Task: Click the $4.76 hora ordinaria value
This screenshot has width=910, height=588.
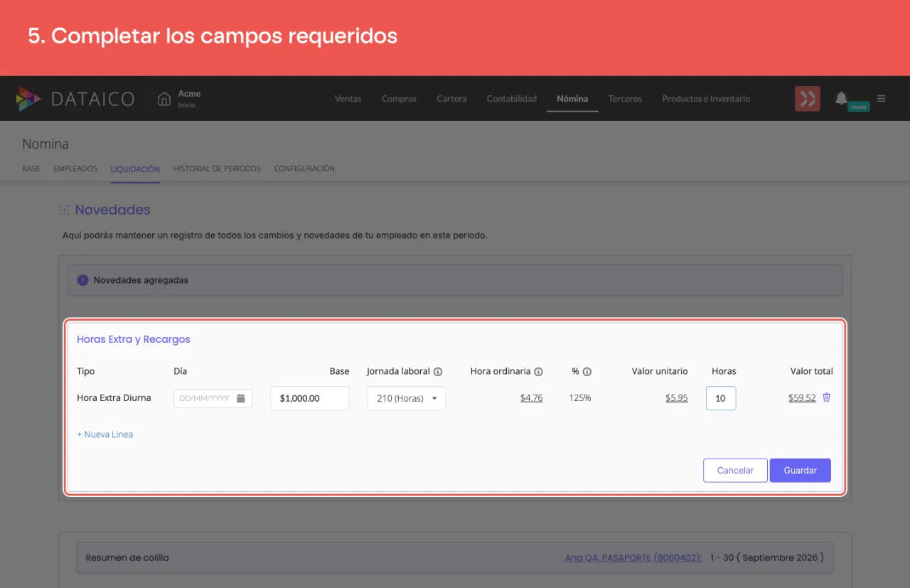Action: pos(532,398)
